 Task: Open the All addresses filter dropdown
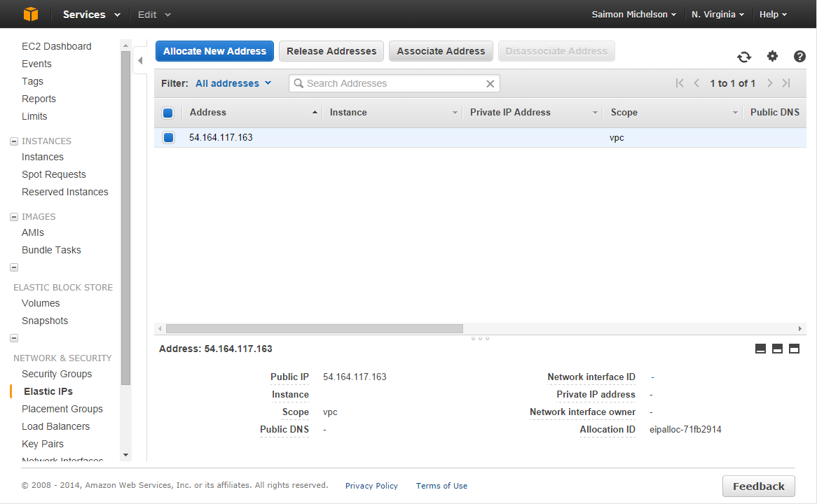(233, 83)
